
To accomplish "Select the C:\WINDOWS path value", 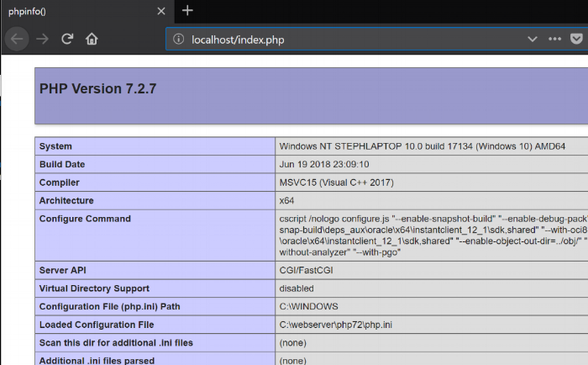I will tap(308, 306).
